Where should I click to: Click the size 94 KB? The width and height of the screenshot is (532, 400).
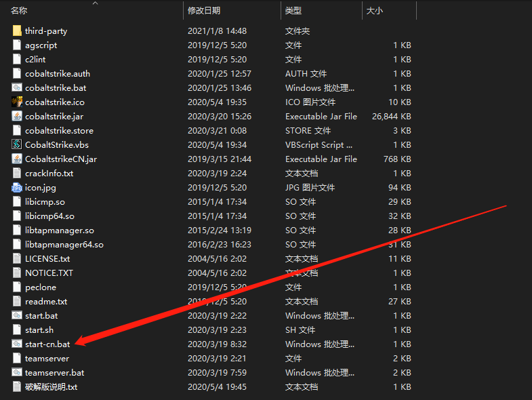(x=400, y=187)
